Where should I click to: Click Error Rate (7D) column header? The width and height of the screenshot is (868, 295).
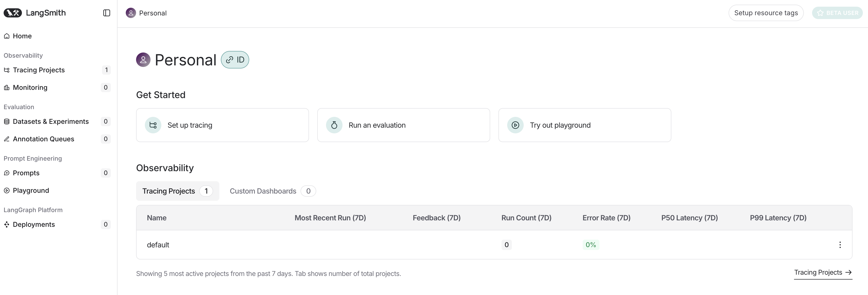(x=606, y=218)
